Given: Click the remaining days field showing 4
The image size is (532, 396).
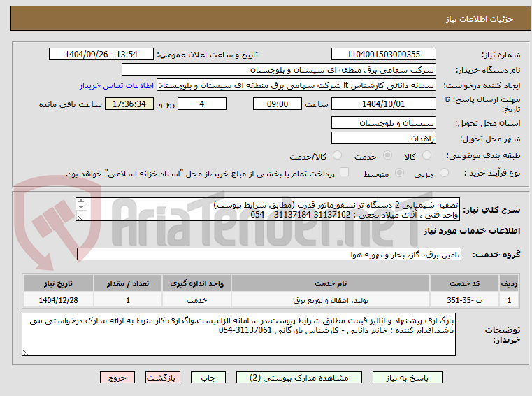Looking at the screenshot, I should 202,104.
